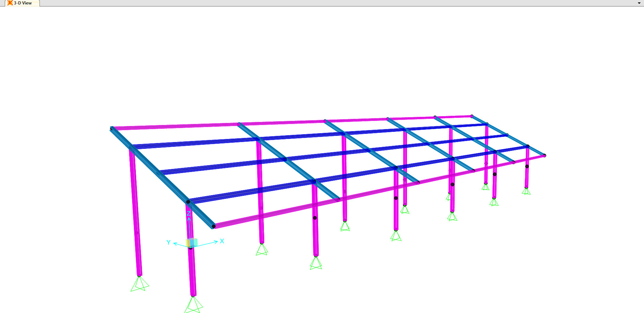Screen dimensions: 644x313
Task: Select the joint at the roof's far-right corner
Action: 544,156
